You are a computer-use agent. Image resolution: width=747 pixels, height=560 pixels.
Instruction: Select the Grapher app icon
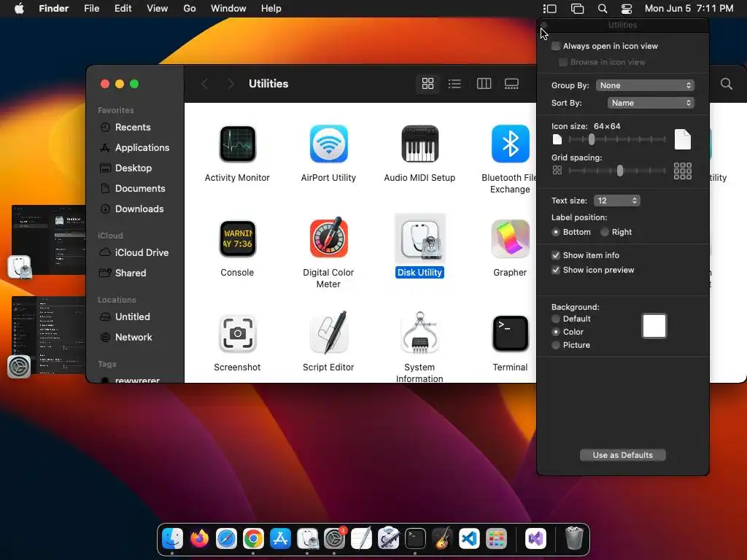(x=510, y=238)
